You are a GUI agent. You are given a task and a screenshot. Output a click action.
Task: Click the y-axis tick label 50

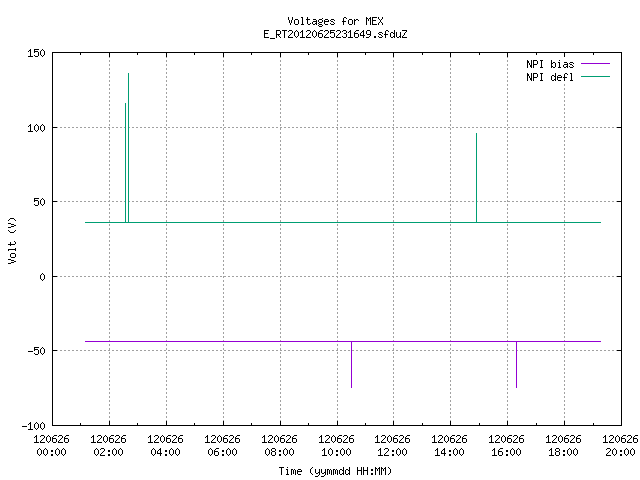(40, 202)
